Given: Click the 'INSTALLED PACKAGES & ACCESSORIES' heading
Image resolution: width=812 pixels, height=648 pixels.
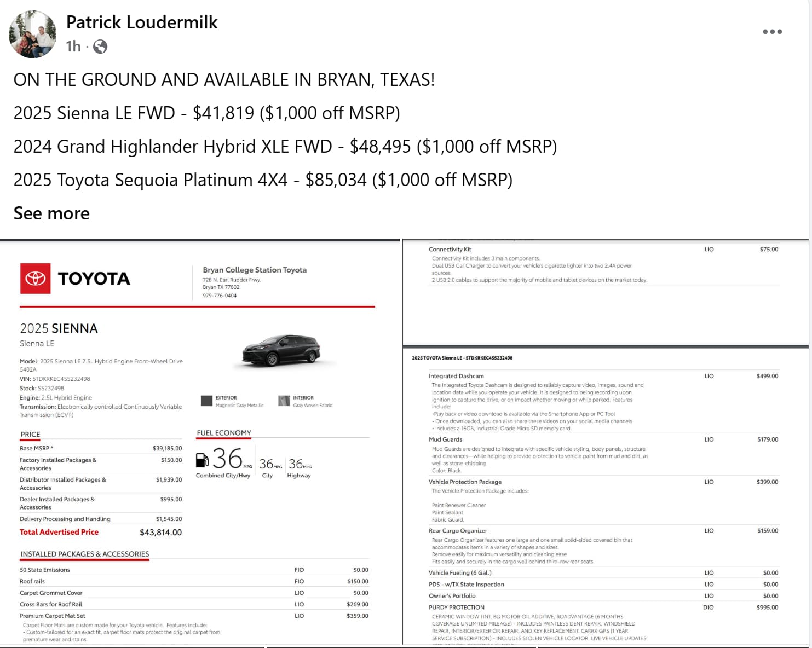Looking at the screenshot, I should tap(85, 554).
